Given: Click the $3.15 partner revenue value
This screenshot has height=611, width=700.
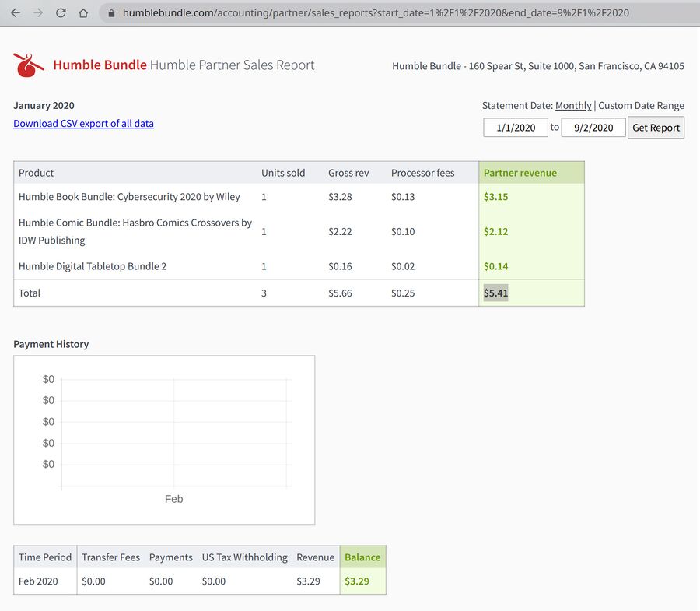Looking at the screenshot, I should [x=496, y=196].
